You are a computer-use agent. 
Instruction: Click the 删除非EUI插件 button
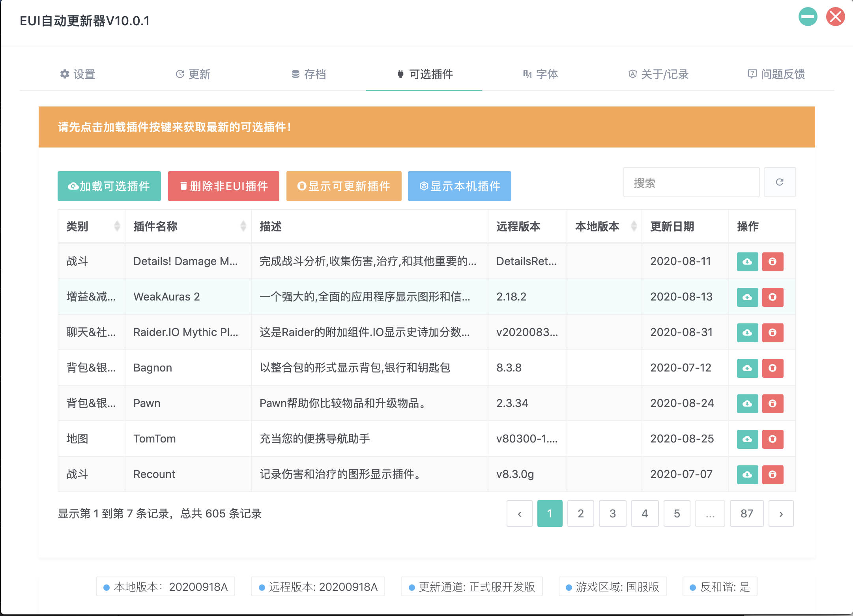pos(224,186)
